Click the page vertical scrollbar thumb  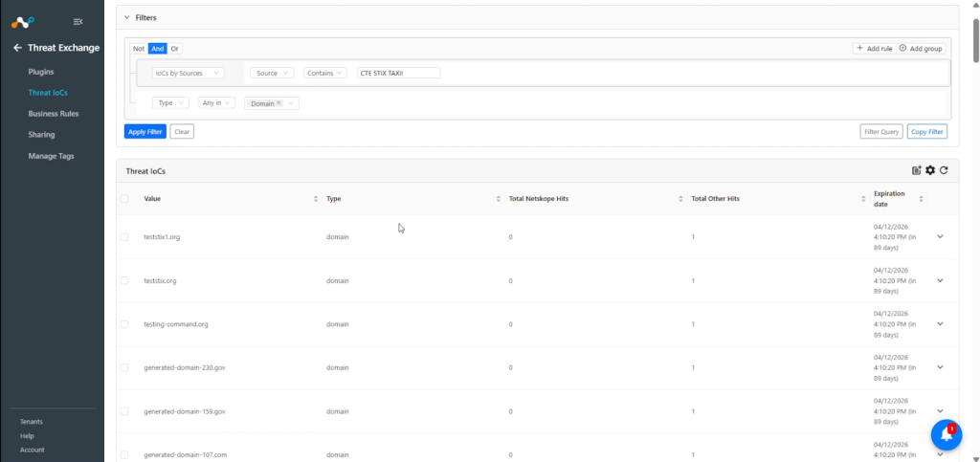975,38
